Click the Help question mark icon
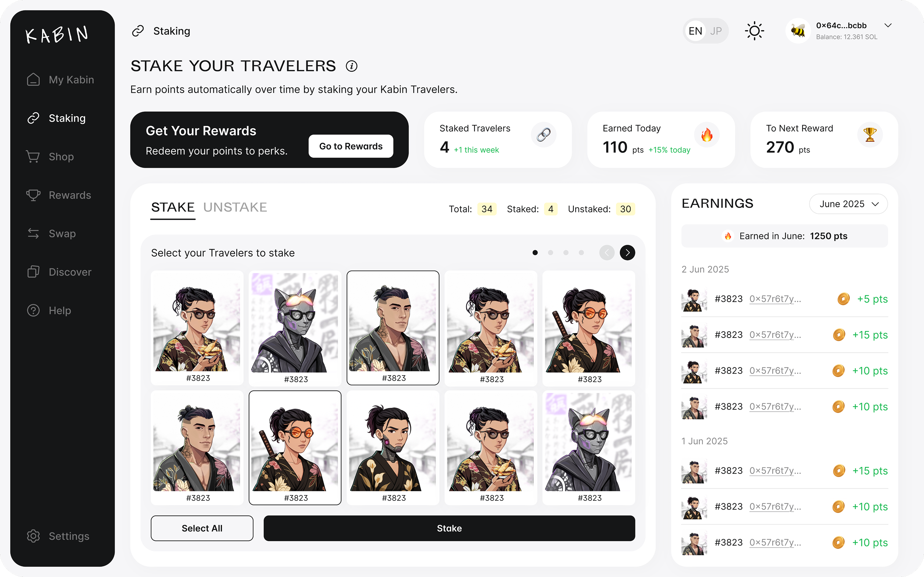924x577 pixels. tap(33, 310)
